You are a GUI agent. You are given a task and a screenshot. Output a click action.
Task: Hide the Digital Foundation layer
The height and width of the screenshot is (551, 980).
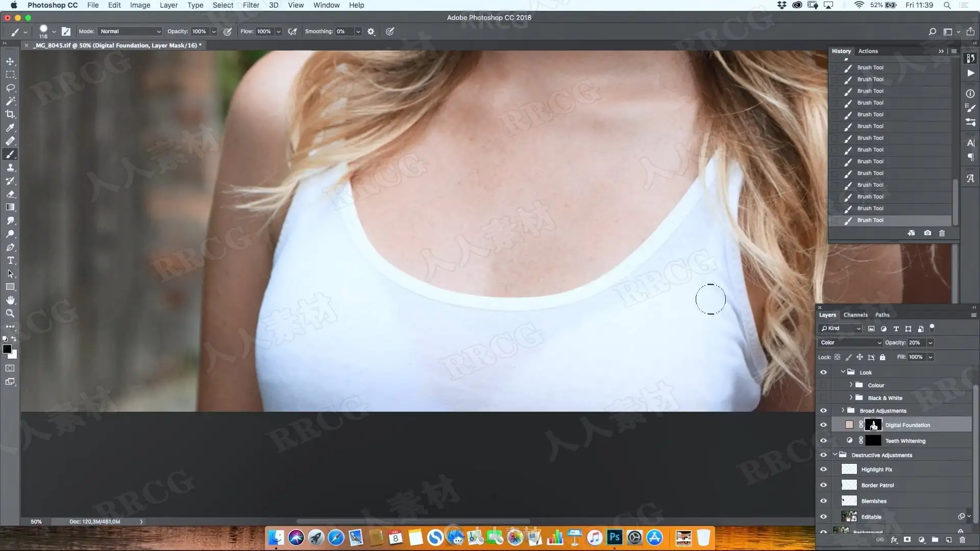[823, 425]
